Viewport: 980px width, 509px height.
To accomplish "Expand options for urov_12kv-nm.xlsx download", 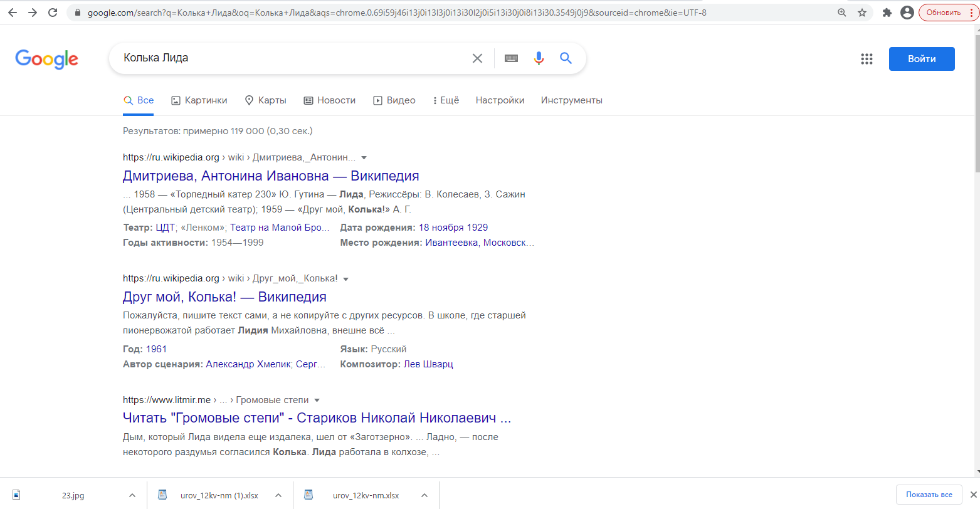I will (424, 495).
